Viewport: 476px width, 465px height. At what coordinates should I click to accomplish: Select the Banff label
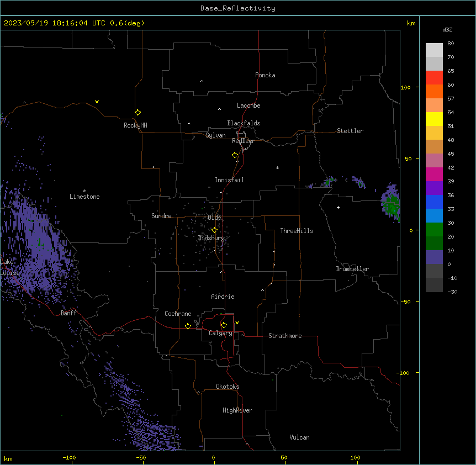(68, 313)
